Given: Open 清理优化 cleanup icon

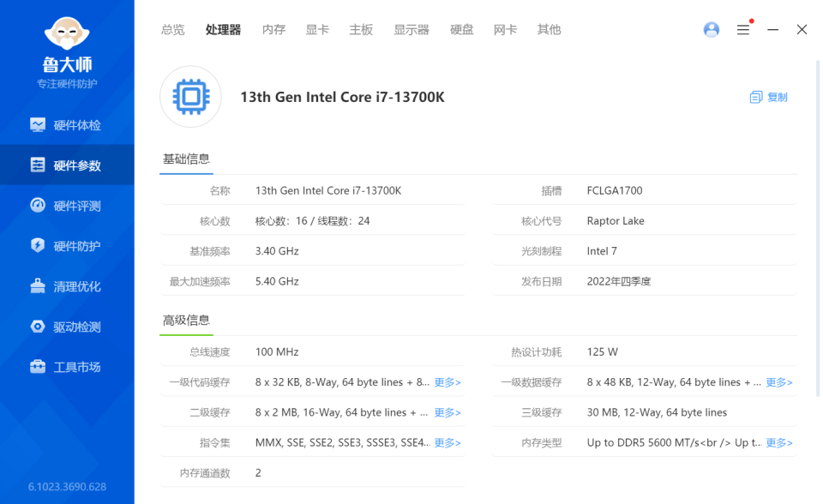Looking at the screenshot, I should [38, 286].
